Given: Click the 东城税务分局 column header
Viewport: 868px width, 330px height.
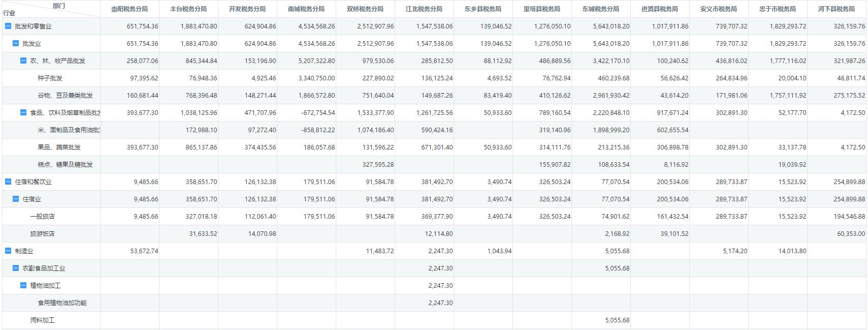Looking at the screenshot, I should tap(601, 9).
